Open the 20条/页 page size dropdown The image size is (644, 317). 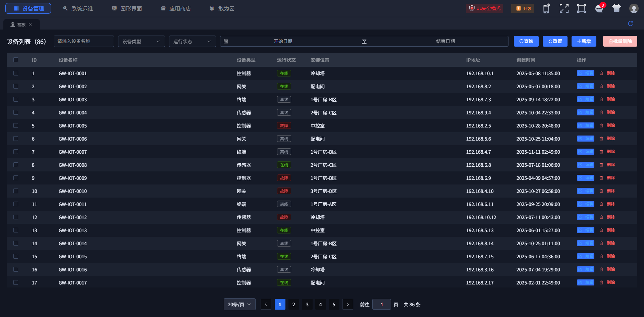point(239,304)
